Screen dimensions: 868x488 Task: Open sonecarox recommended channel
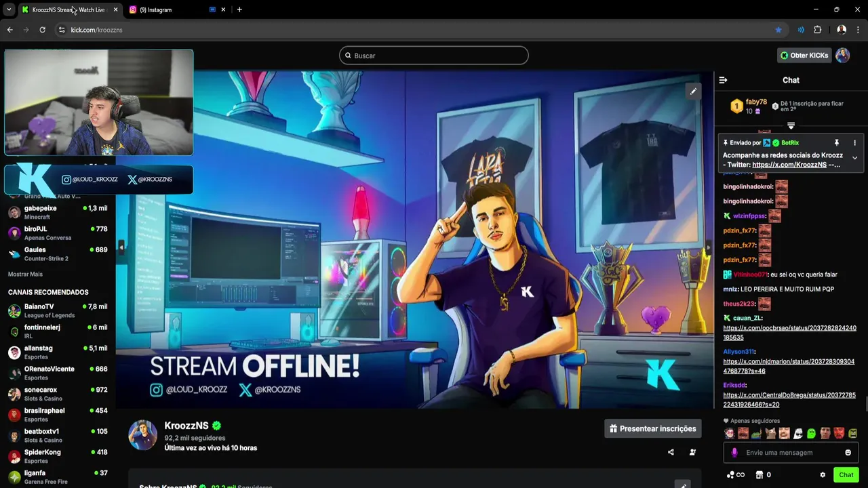tap(58, 394)
